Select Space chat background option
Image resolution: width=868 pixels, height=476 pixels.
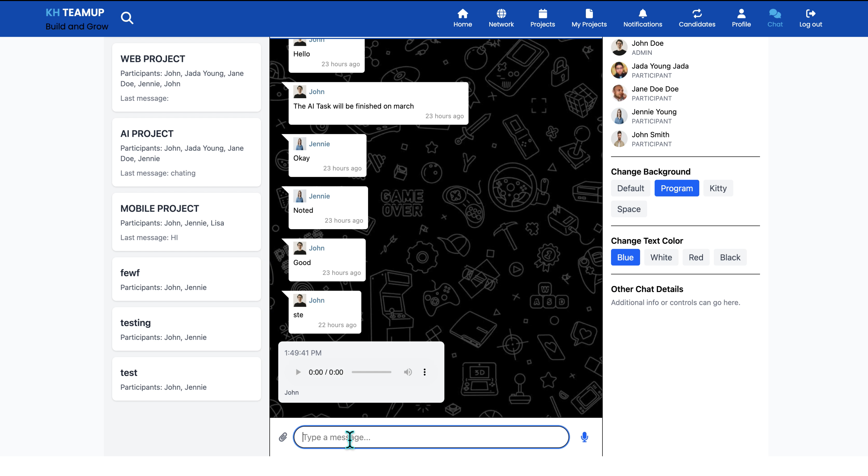point(629,209)
